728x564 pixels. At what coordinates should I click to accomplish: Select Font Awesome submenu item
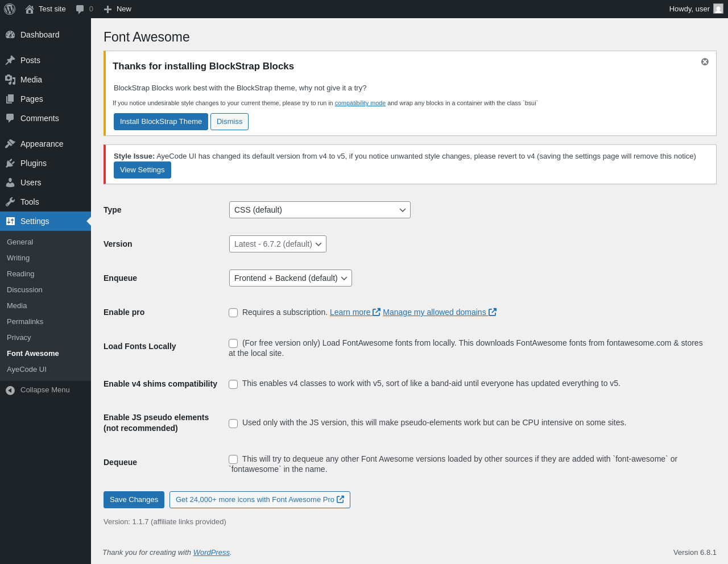pyautogui.click(x=33, y=354)
